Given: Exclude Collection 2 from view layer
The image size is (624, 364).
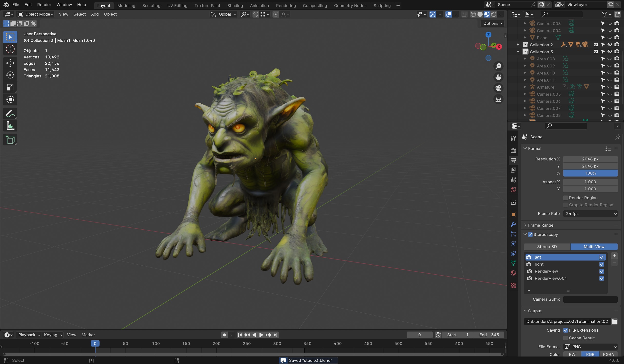Looking at the screenshot, I should 596,45.
